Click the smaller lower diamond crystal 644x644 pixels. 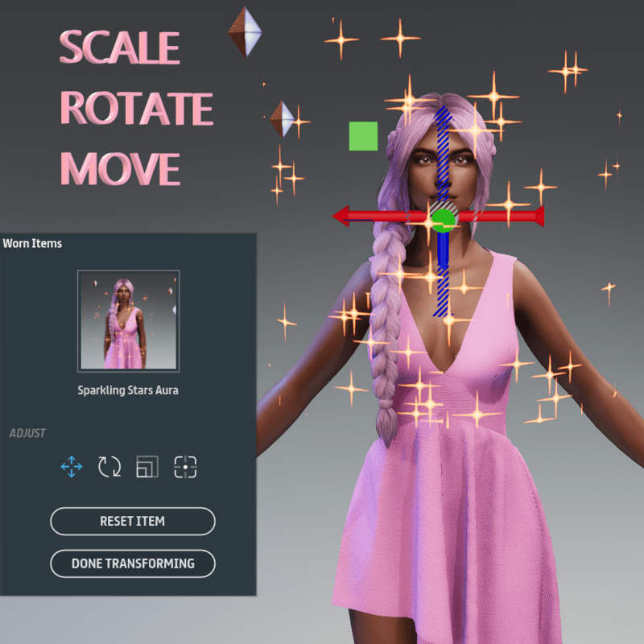click(282, 118)
